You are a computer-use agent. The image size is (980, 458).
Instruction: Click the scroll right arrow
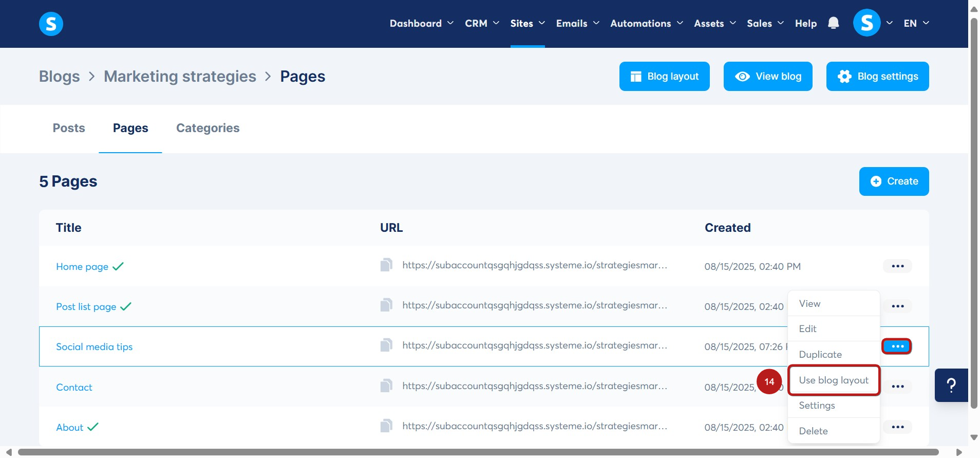959,452
